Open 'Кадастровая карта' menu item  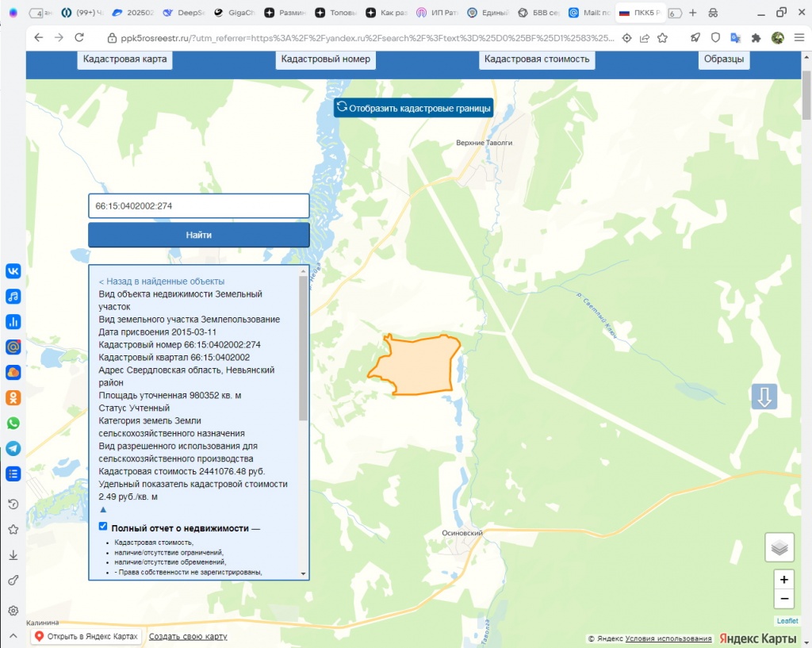click(125, 59)
